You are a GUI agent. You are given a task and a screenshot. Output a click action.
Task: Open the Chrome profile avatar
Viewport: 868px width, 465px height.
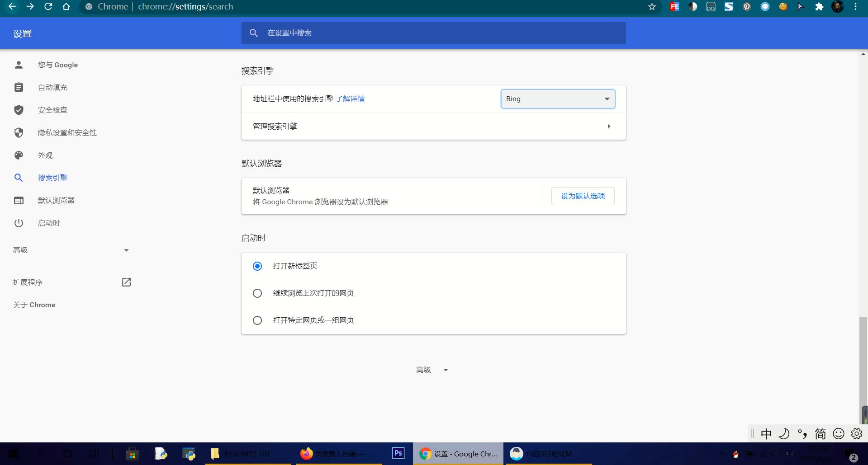point(837,6)
